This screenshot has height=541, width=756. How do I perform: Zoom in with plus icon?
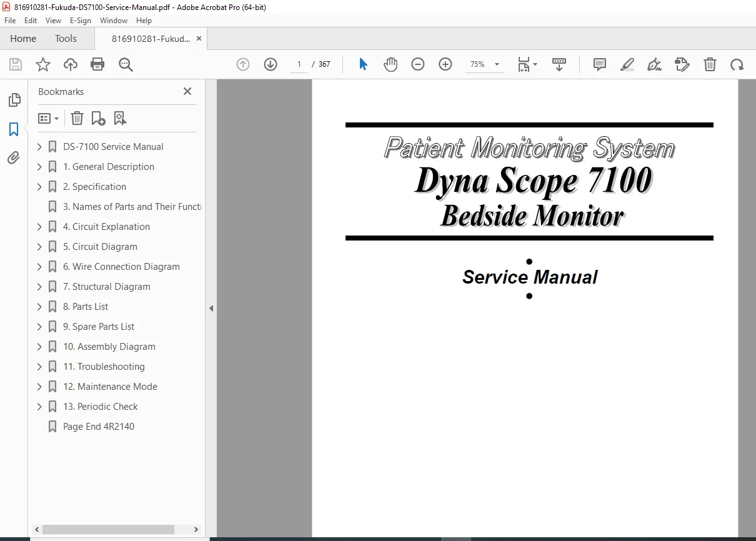445,64
